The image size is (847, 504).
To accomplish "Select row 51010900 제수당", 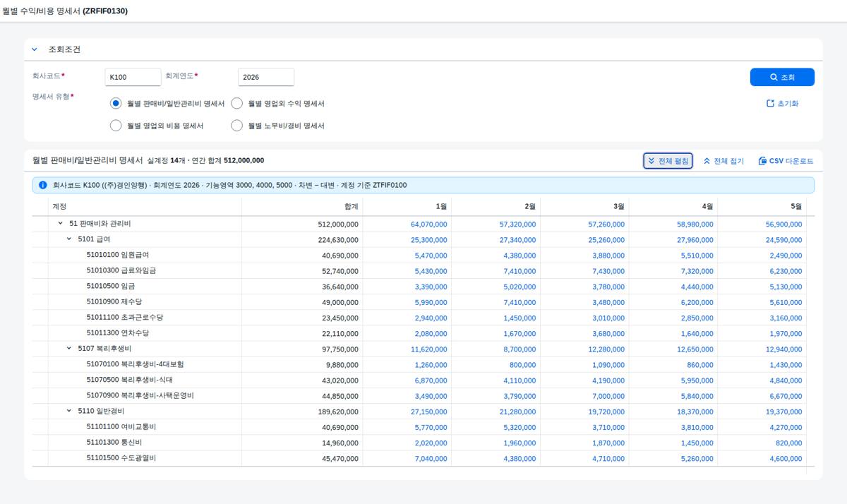I will (40, 301).
